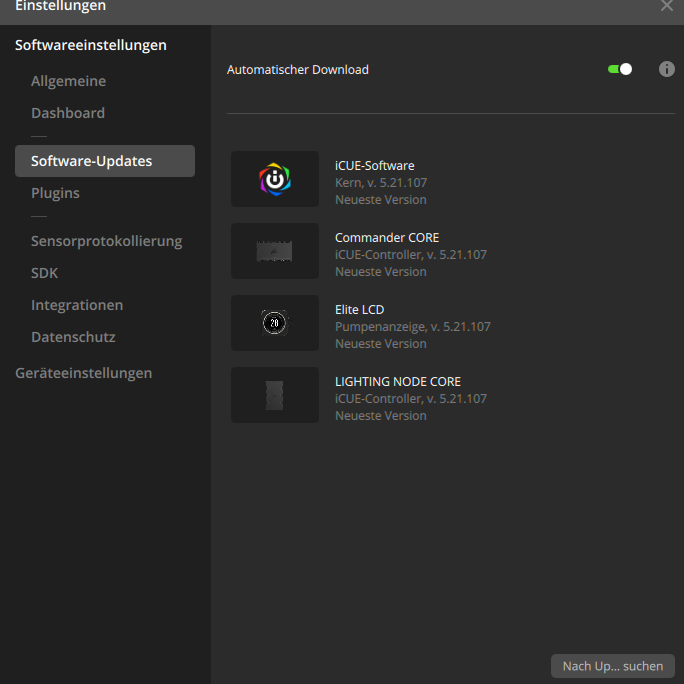This screenshot has width=684, height=684.
Task: Click the LIGHTING NODE CORE thumbnail
Action: (x=275, y=395)
